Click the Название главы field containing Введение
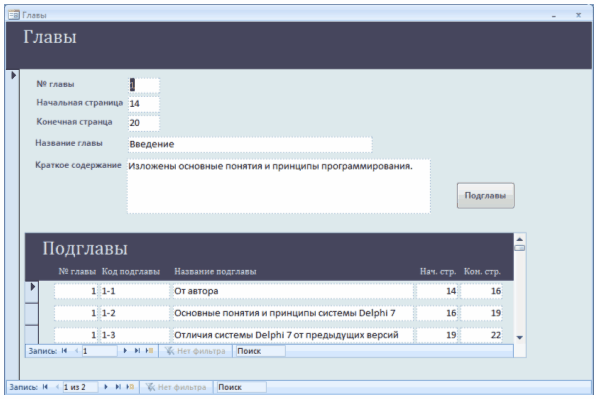The height and width of the screenshot is (399, 596). coord(250,144)
